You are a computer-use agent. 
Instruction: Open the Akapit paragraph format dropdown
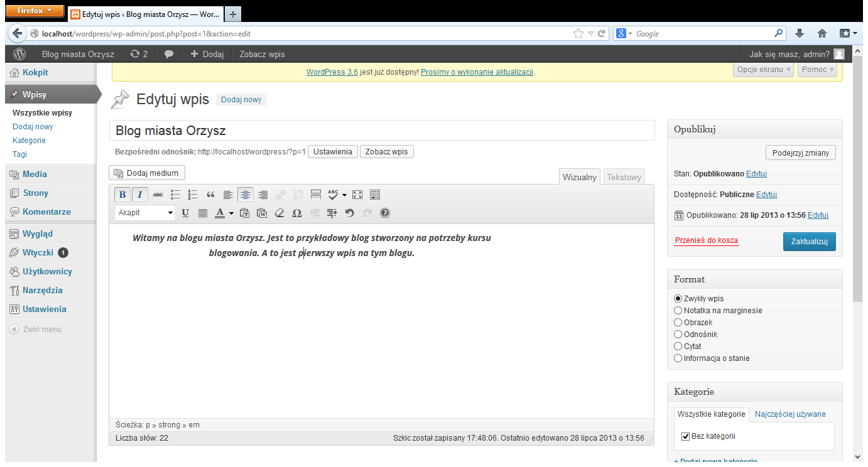point(145,213)
